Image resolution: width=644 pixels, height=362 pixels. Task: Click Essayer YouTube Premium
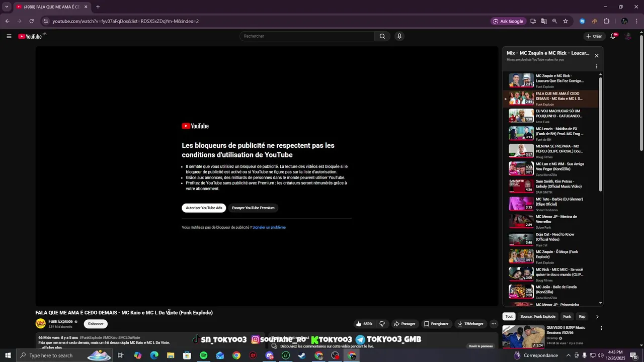[253, 208]
